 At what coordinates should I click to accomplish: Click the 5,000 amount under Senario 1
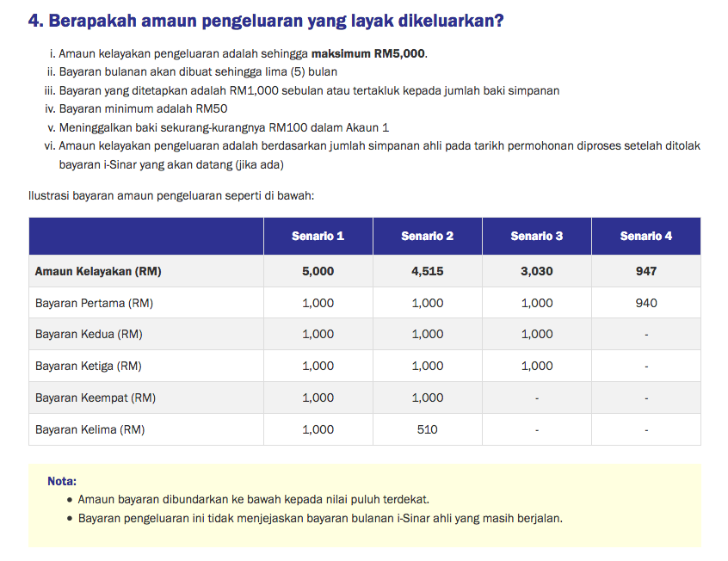[318, 271]
